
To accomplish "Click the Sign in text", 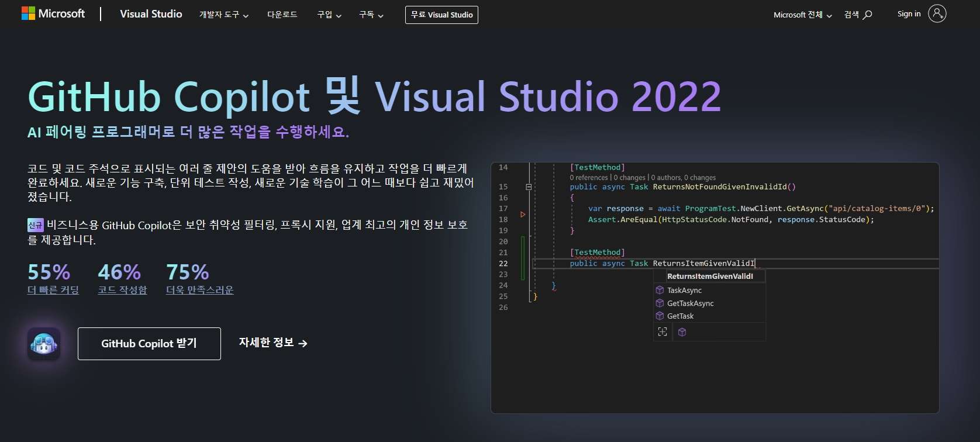I will click(x=909, y=14).
